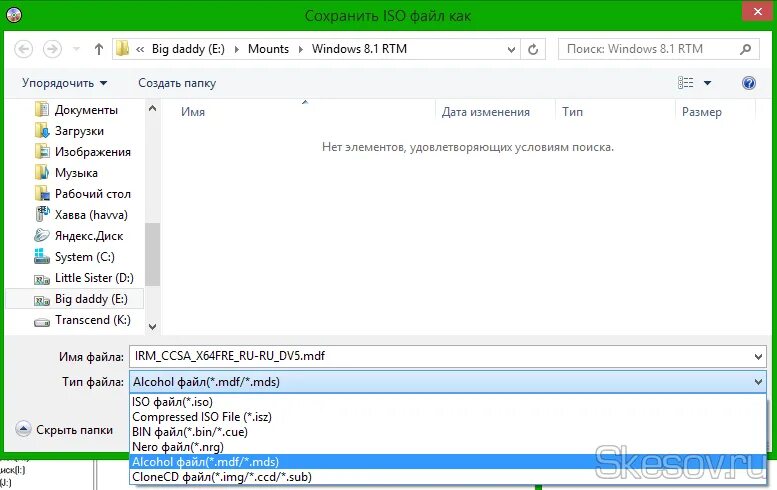Image resolution: width=777 pixels, height=490 pixels.
Task: Select Little Sister (D:) drive
Action: pyautogui.click(x=94, y=278)
